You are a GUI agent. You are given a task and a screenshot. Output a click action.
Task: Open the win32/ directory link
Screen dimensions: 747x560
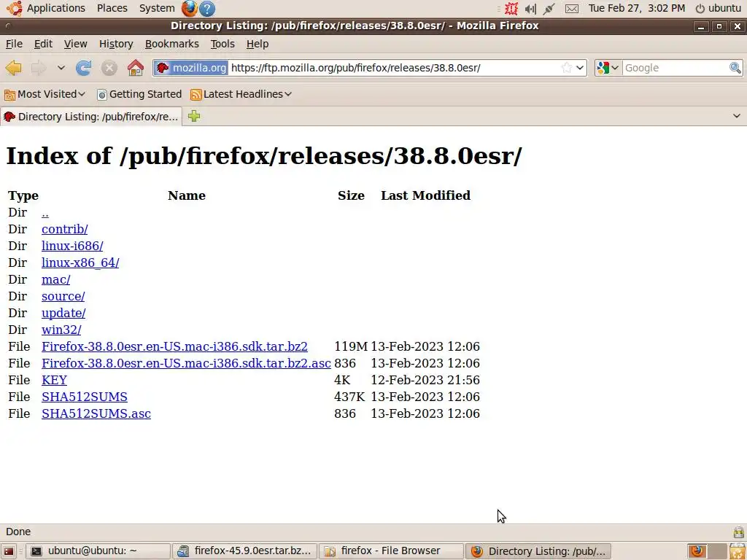click(x=61, y=330)
